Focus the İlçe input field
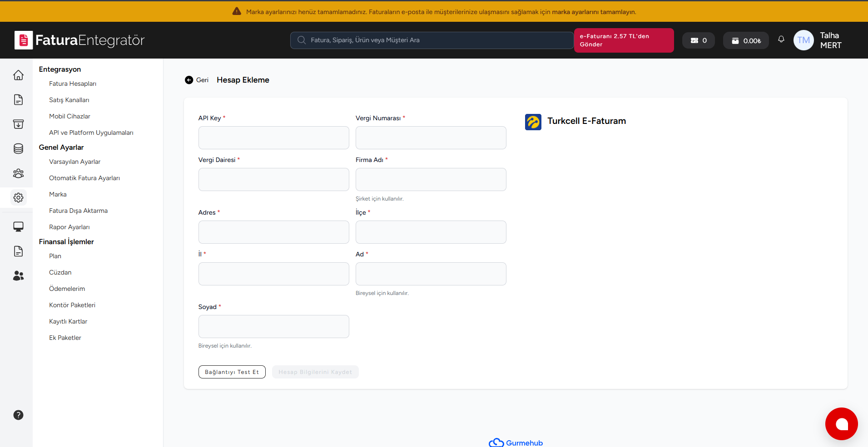This screenshot has height=447, width=868. coord(431,232)
